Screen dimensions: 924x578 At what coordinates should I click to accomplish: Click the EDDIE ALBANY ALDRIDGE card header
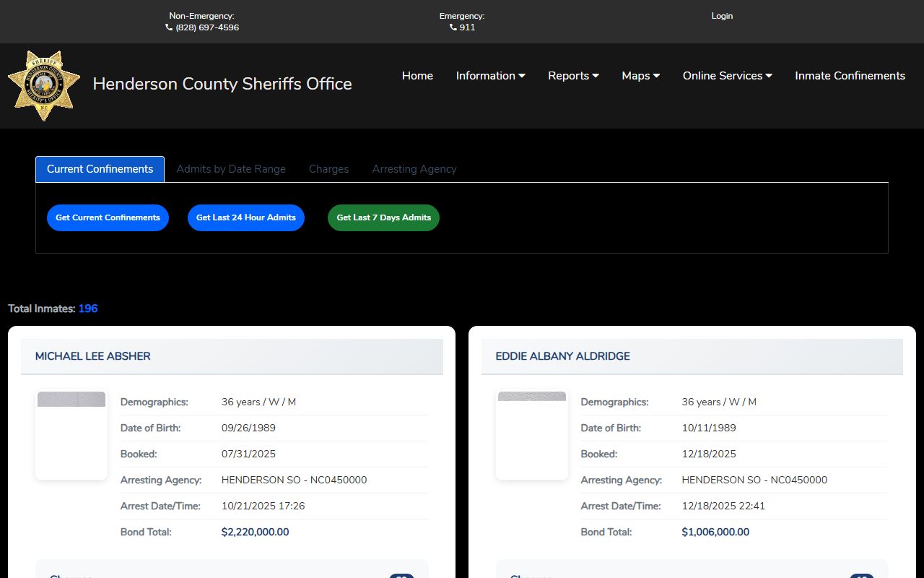click(x=692, y=356)
